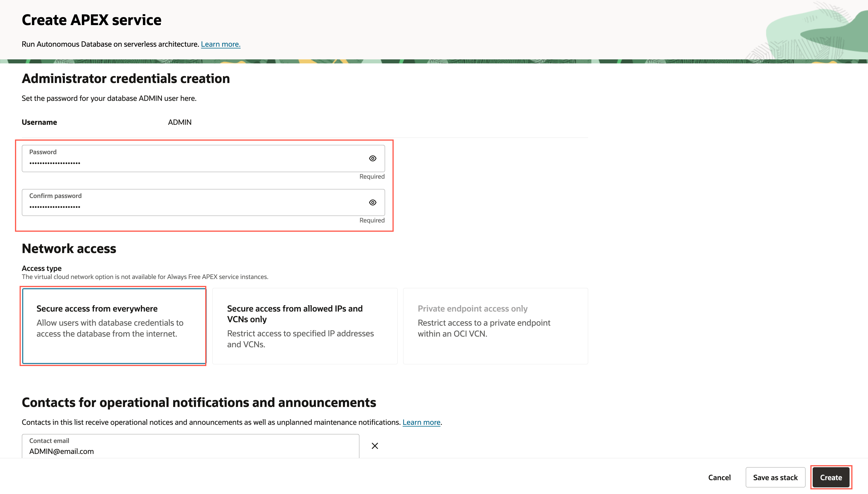The width and height of the screenshot is (868, 494).
Task: Click into the Confirm password field
Action: pos(193,206)
